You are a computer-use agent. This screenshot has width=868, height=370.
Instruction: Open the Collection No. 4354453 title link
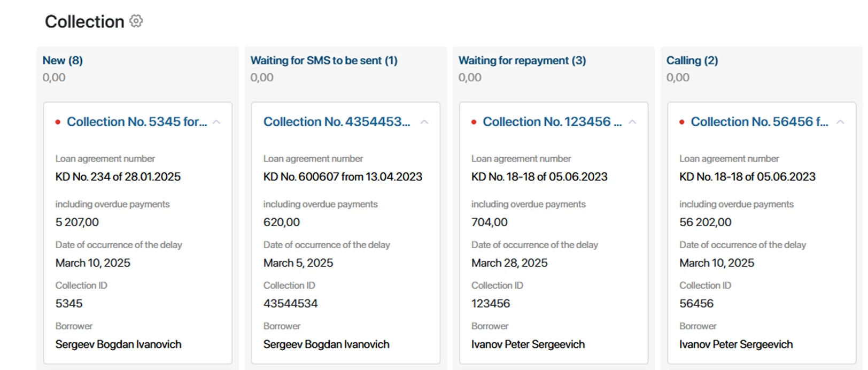(337, 122)
